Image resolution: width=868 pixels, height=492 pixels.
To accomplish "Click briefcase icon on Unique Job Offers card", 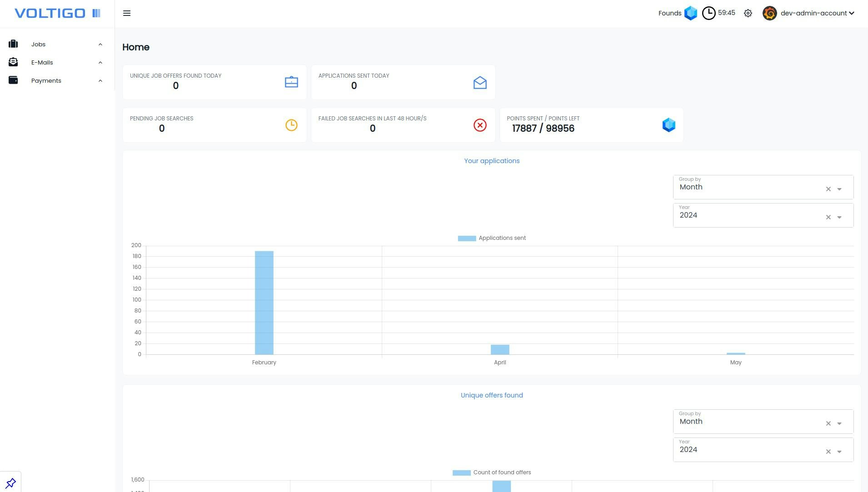I will click(x=291, y=82).
